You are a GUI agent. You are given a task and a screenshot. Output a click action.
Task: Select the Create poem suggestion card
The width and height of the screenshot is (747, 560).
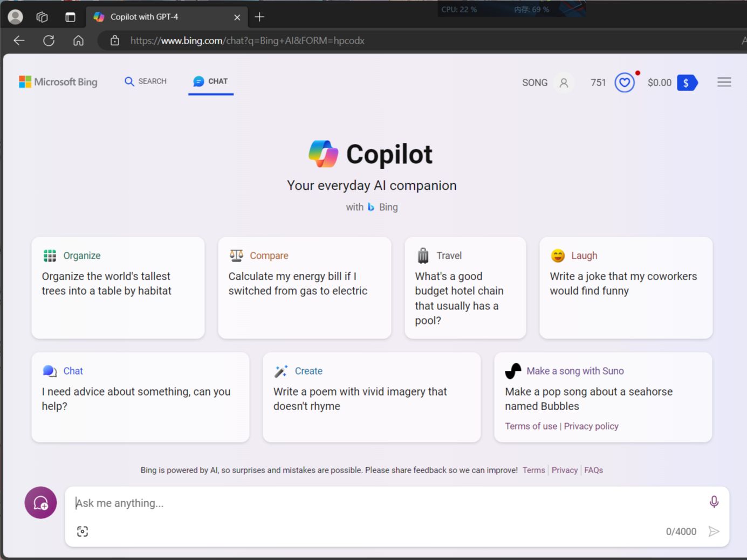(x=372, y=397)
